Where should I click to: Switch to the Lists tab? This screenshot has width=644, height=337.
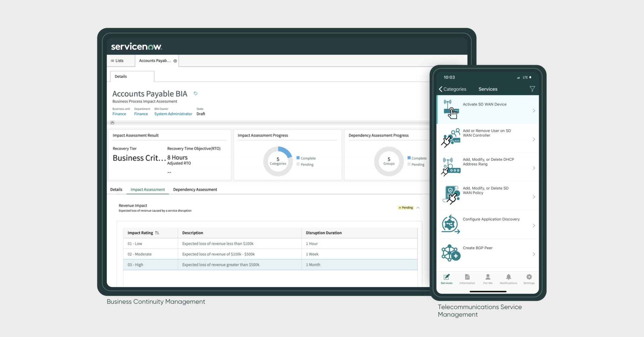tap(121, 61)
